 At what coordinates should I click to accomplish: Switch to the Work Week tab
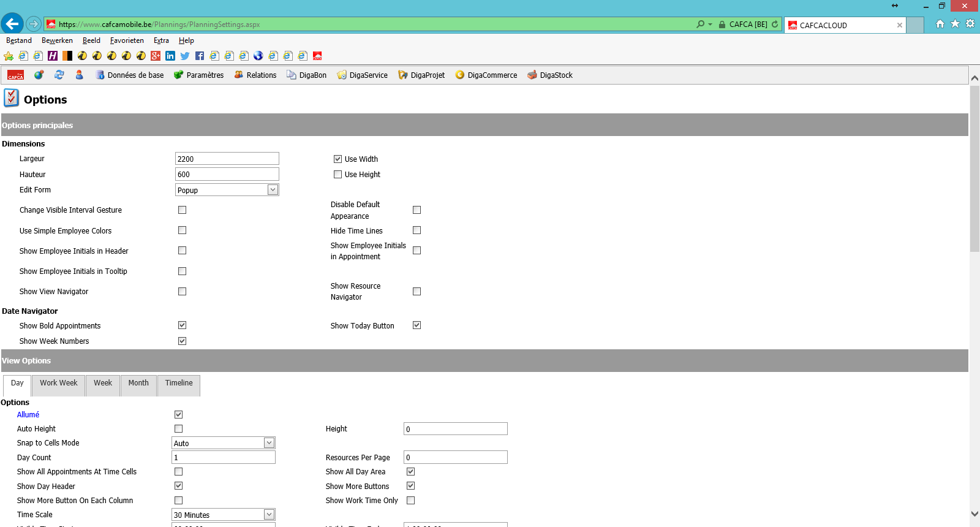coord(59,385)
